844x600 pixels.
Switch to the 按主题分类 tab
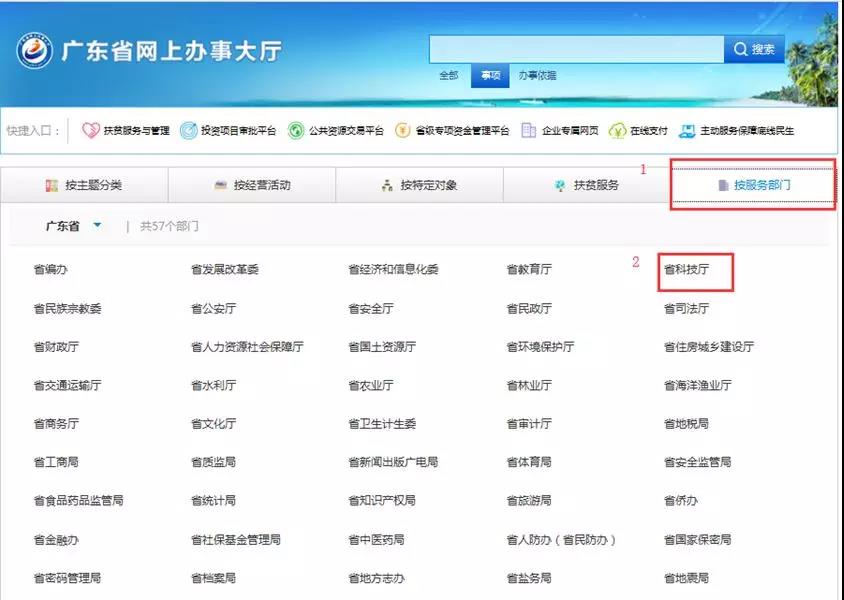(84, 186)
